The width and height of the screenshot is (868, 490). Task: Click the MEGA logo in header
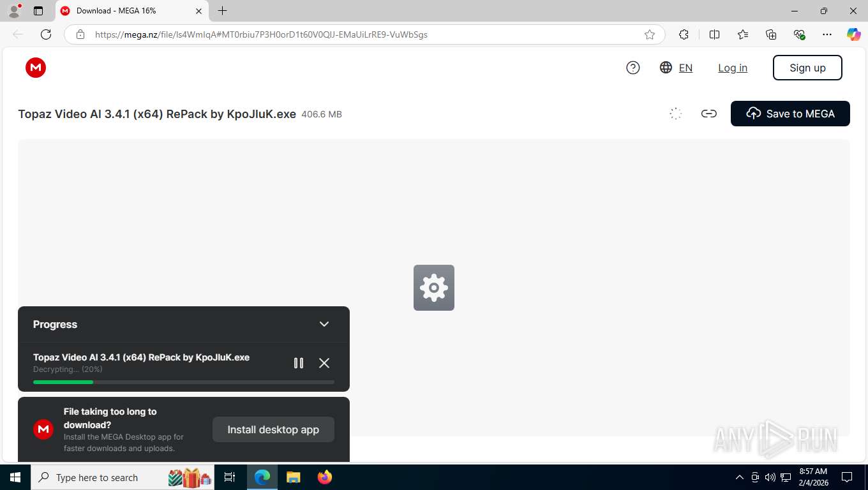(36, 68)
